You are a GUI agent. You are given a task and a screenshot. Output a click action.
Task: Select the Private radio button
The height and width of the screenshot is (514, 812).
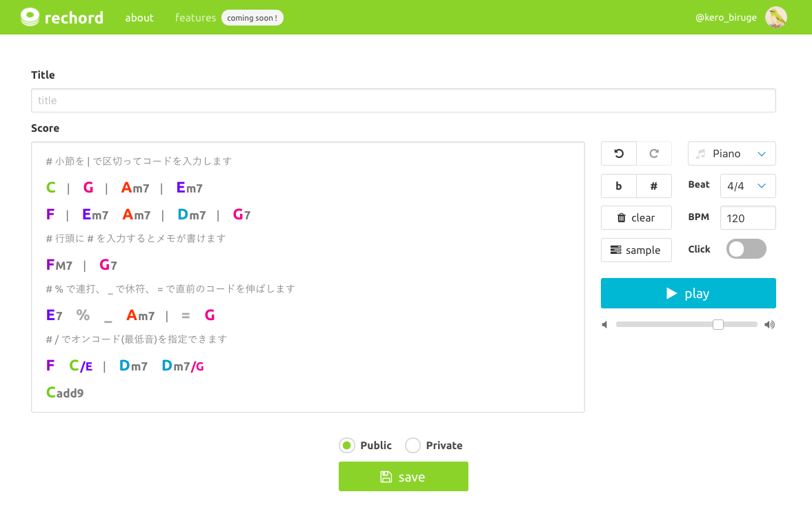pyautogui.click(x=413, y=446)
